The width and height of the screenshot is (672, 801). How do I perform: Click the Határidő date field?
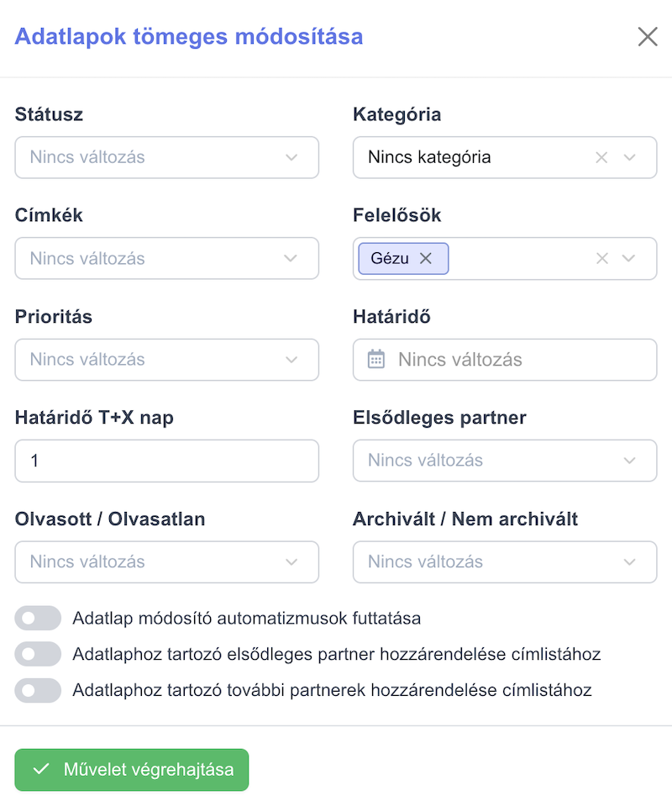pyautogui.click(x=505, y=360)
